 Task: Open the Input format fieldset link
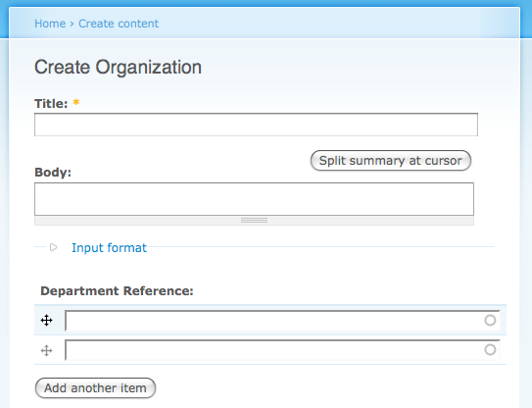click(x=109, y=248)
